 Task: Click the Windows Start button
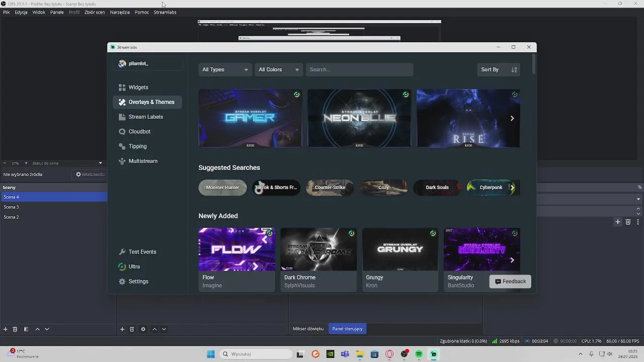[211, 354]
